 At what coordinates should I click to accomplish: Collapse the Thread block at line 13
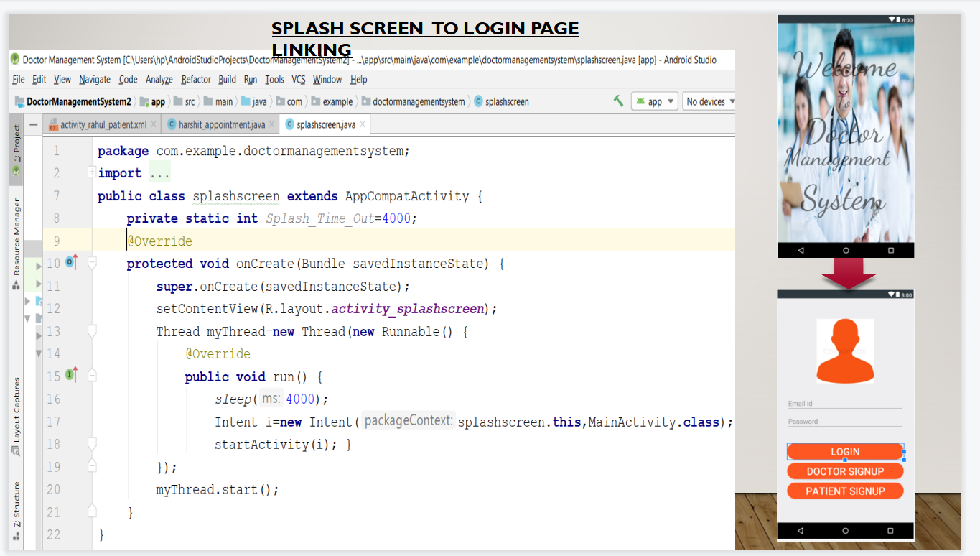point(92,331)
